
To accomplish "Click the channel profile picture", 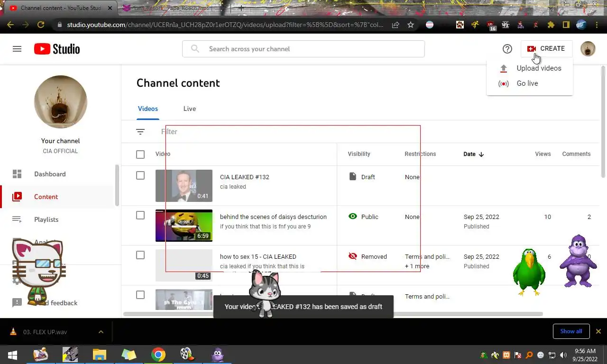I will coord(61,102).
